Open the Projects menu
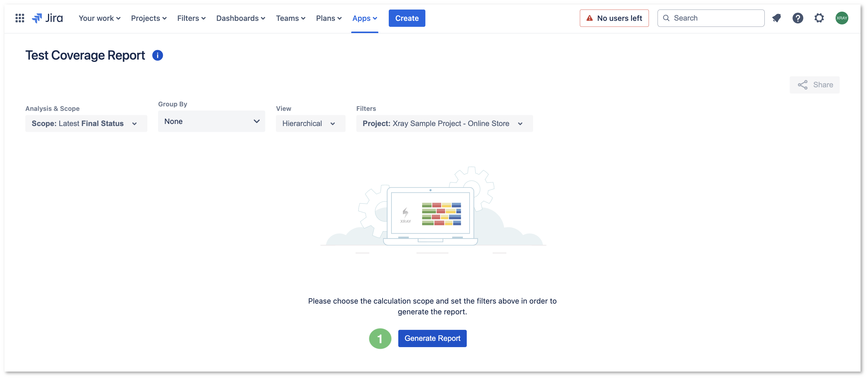This screenshot has height=379, width=868. (149, 18)
